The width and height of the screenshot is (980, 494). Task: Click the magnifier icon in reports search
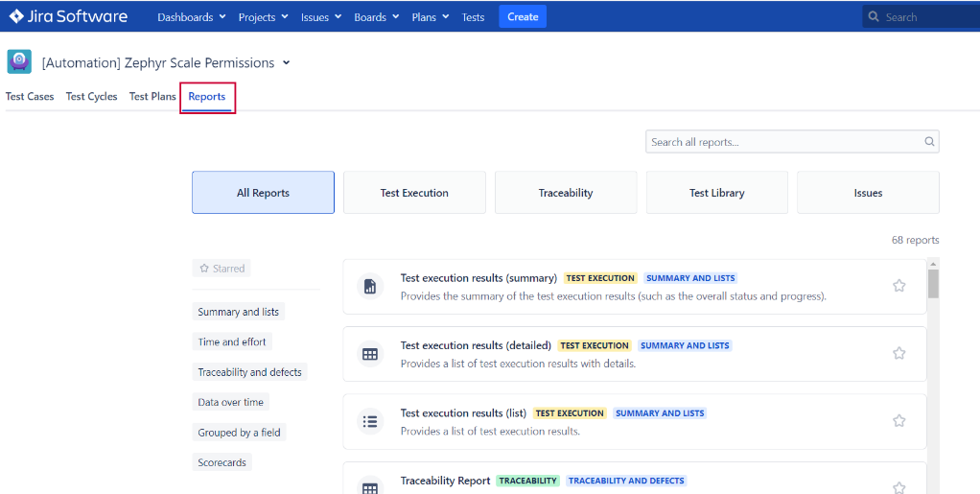tap(928, 142)
